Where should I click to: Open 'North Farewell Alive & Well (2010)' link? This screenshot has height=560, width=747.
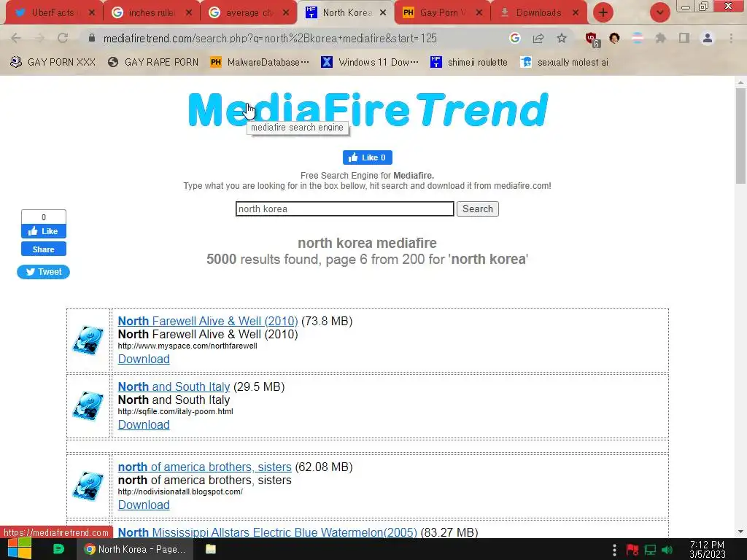(x=208, y=321)
